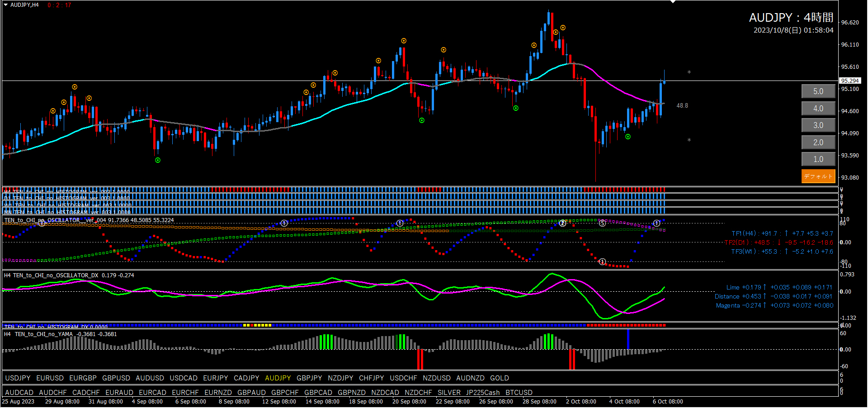Switch chart to GBPNZD
This screenshot has width=868, height=408.
pos(352,393)
